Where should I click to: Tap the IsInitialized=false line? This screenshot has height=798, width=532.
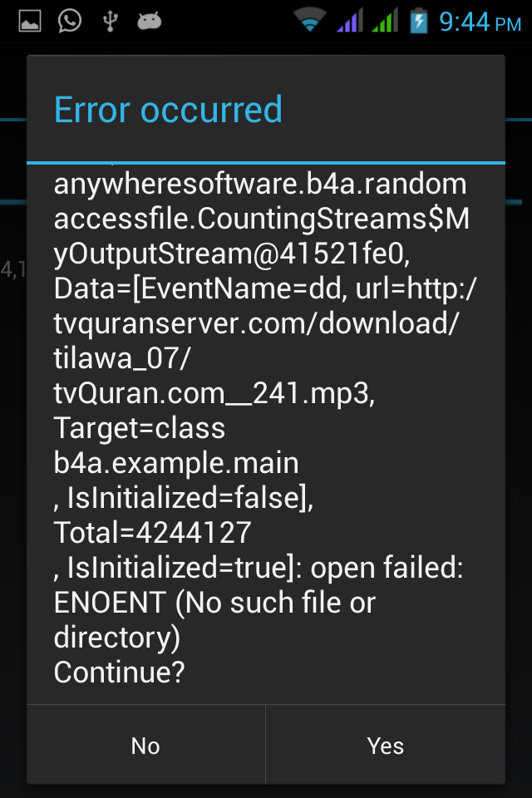[x=184, y=498]
